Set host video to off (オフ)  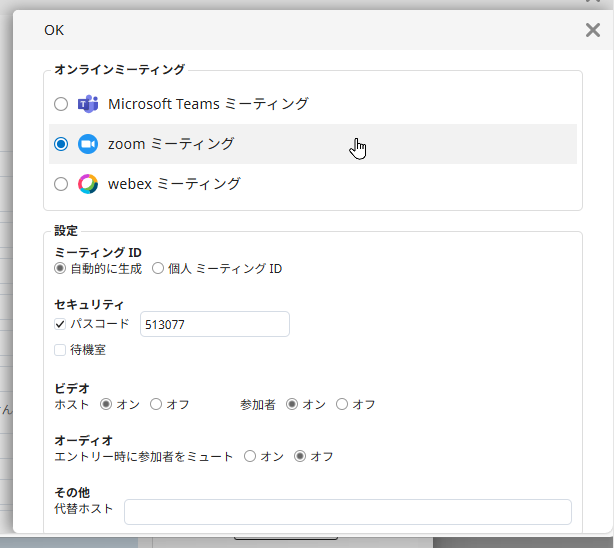click(x=156, y=404)
